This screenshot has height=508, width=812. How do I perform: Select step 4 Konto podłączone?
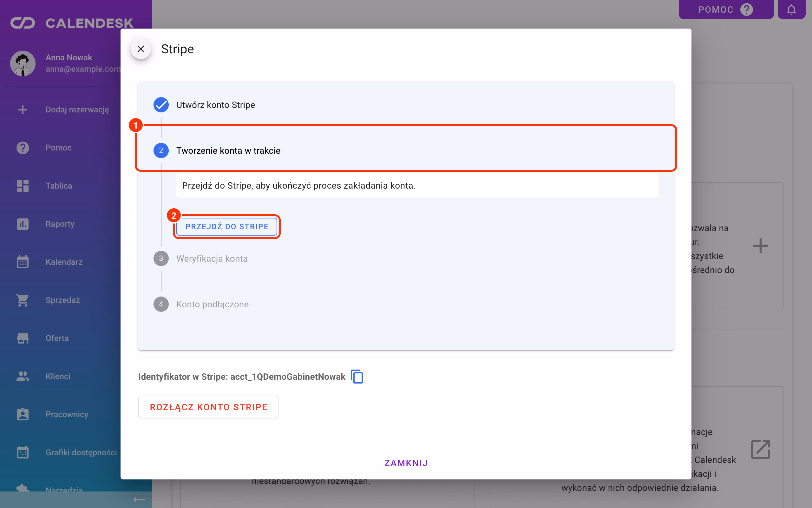[201, 304]
